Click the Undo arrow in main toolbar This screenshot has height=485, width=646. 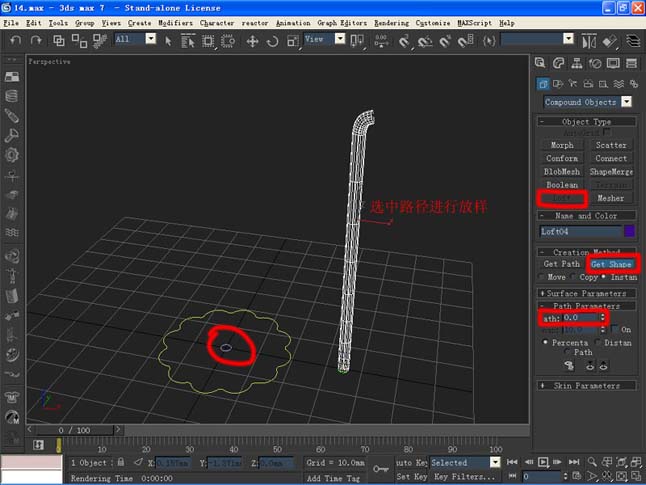tap(14, 40)
